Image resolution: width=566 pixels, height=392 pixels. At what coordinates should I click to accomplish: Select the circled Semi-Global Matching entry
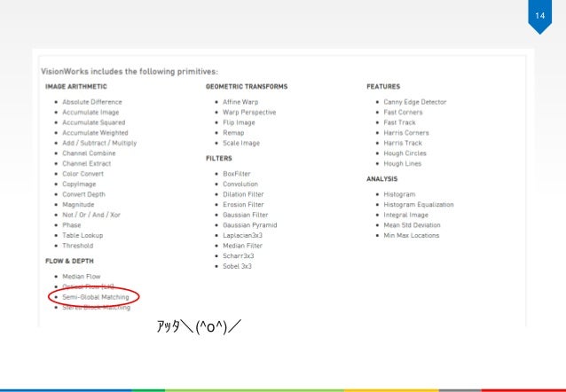point(96,297)
